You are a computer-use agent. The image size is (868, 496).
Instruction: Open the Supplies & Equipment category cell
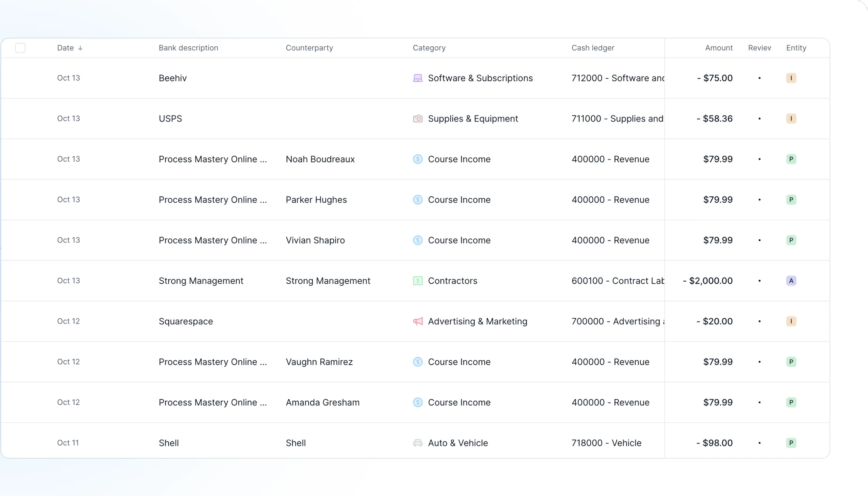click(465, 118)
